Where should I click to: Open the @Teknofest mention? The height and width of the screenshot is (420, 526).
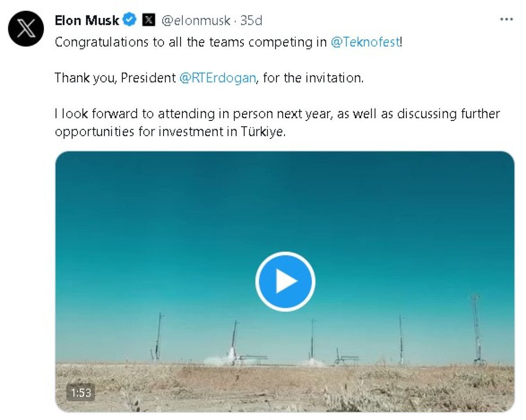click(365, 42)
